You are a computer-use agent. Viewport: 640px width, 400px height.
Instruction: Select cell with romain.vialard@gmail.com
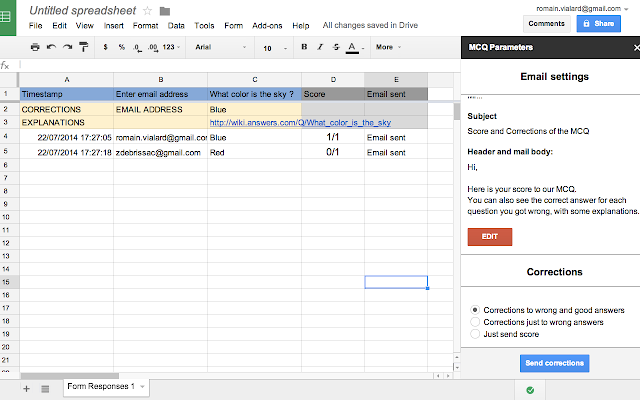pyautogui.click(x=160, y=138)
